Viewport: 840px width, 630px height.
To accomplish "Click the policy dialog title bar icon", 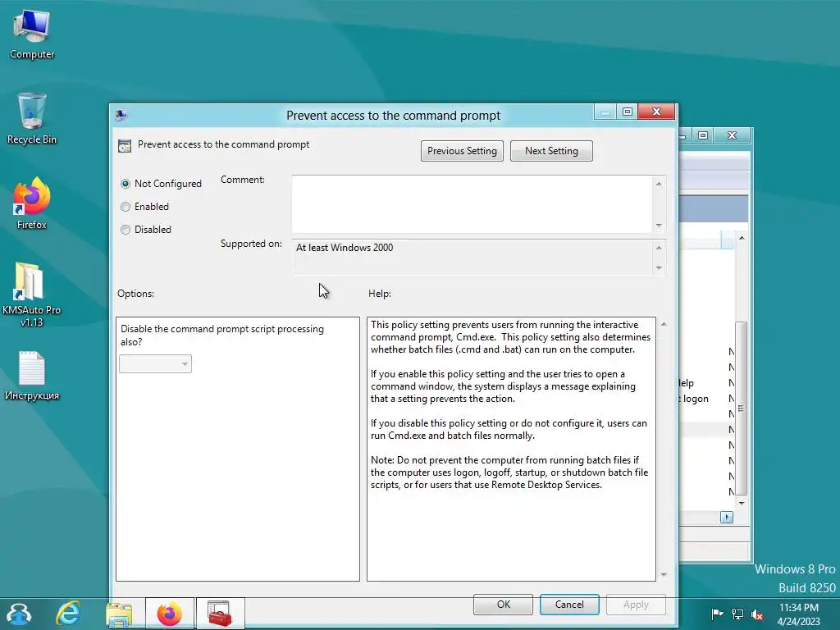I will pos(121,115).
